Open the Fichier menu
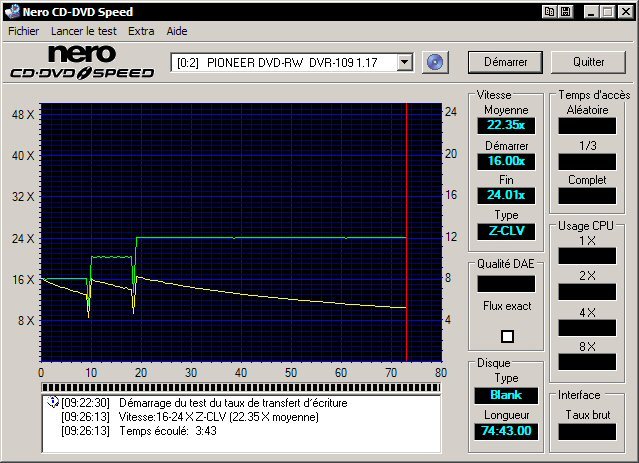639x463 pixels. [x=24, y=31]
